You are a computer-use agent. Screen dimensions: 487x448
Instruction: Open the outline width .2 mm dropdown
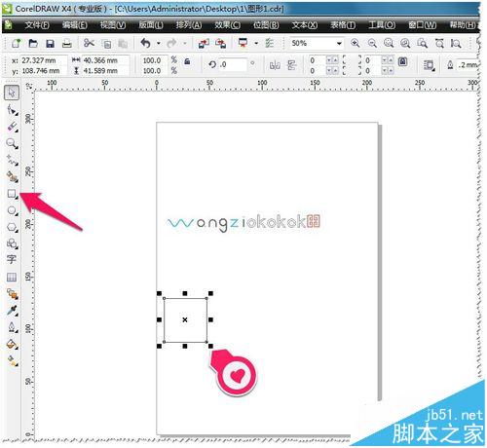[x=468, y=65]
